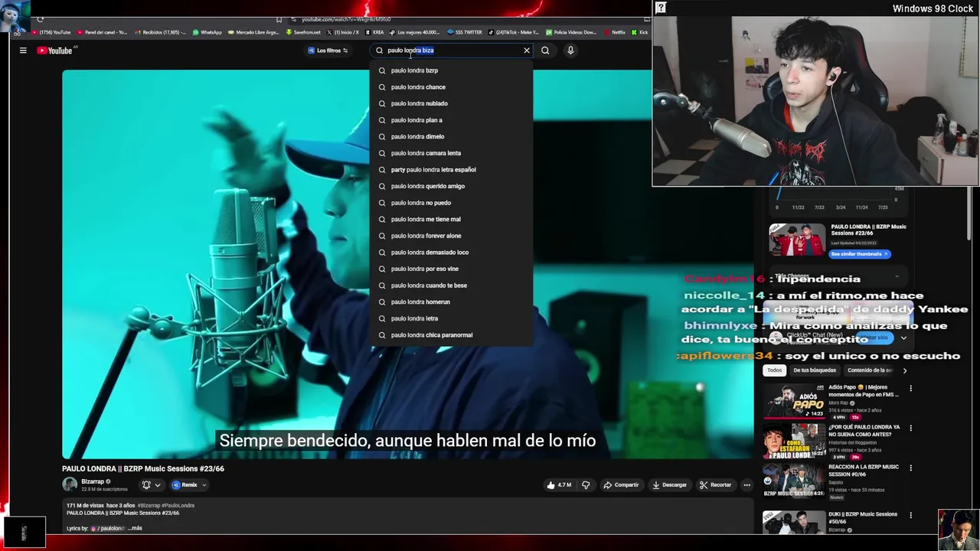Focus the YouTube search input field
The height and width of the screenshot is (551, 980).
(452, 51)
